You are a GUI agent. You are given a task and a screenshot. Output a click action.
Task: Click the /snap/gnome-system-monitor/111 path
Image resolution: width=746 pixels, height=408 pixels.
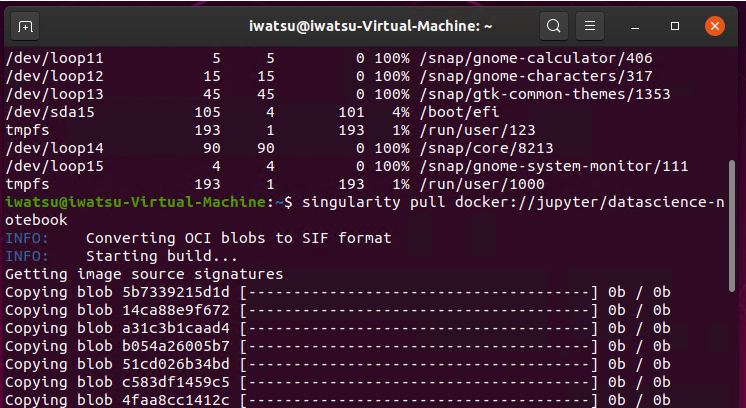[554, 166]
